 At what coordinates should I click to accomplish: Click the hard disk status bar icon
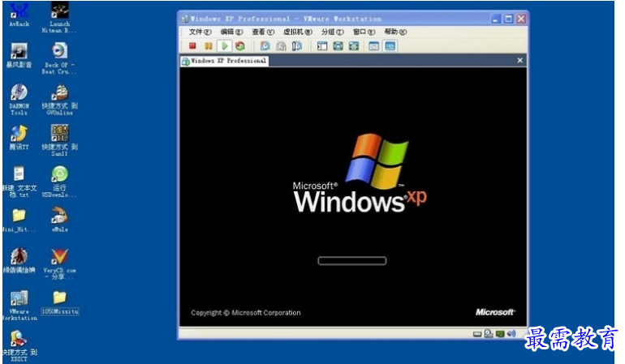477,334
